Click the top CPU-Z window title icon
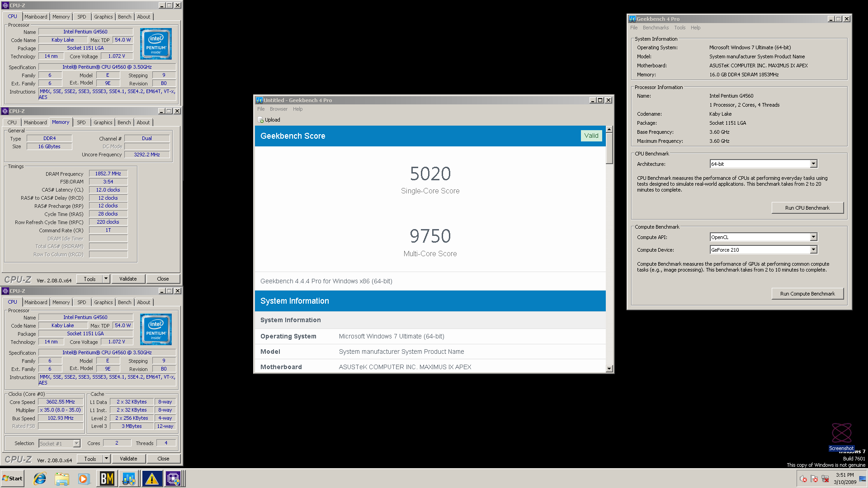This screenshot has height=488, width=868. pyautogui.click(x=5, y=5)
